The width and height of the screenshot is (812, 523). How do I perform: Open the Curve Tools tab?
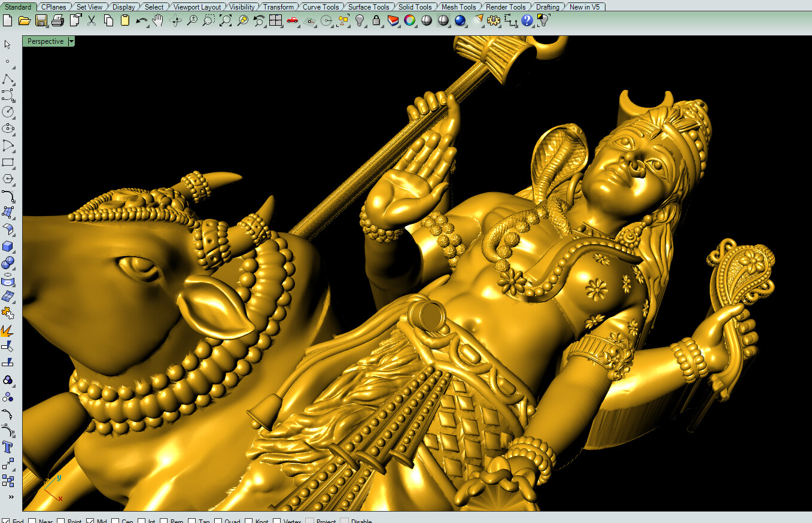coord(321,7)
